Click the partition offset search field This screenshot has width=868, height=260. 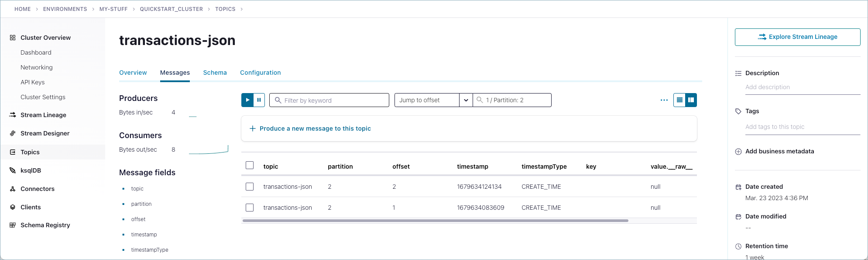[x=515, y=100]
